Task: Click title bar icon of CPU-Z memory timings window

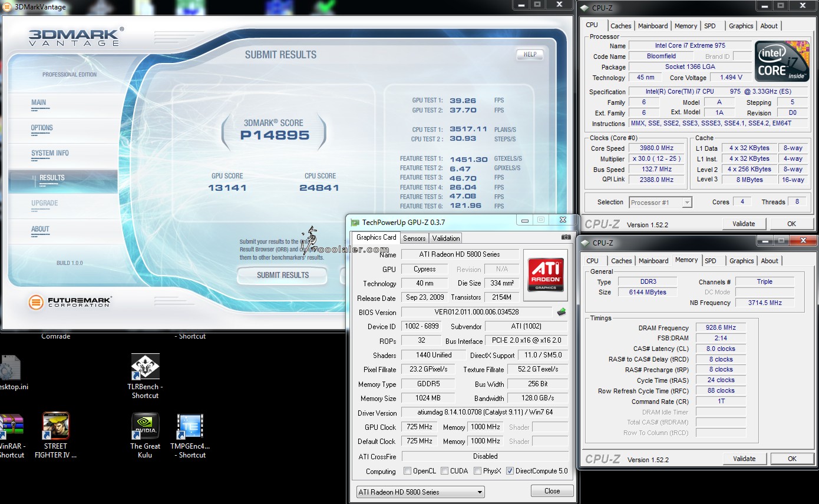Action: click(584, 243)
